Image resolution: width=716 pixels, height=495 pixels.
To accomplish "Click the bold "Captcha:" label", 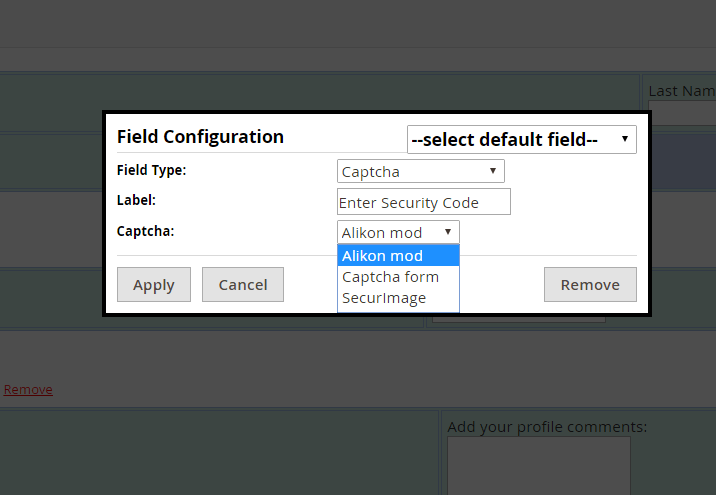I will [146, 231].
